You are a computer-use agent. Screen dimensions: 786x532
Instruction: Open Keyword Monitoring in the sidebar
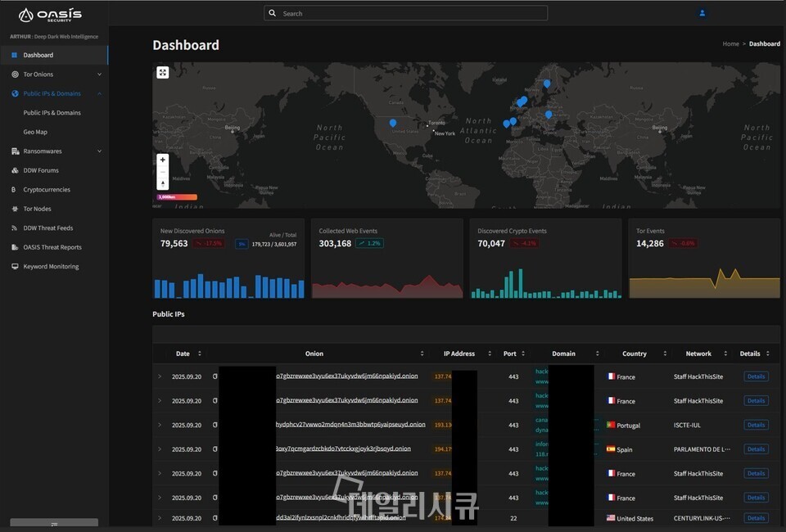coord(51,267)
